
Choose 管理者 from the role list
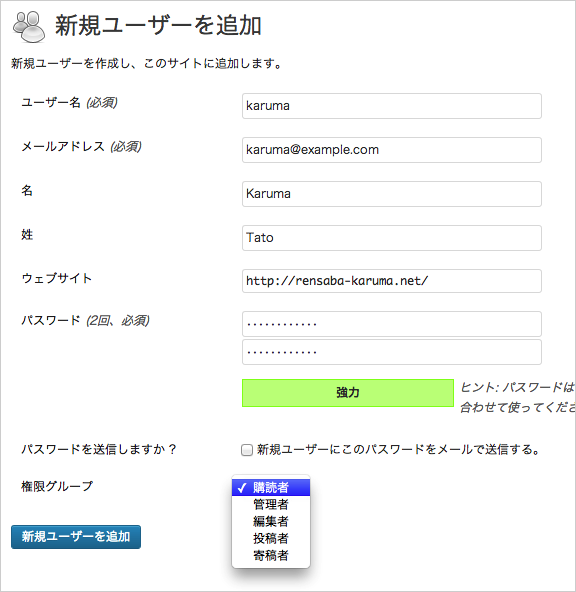[271, 504]
